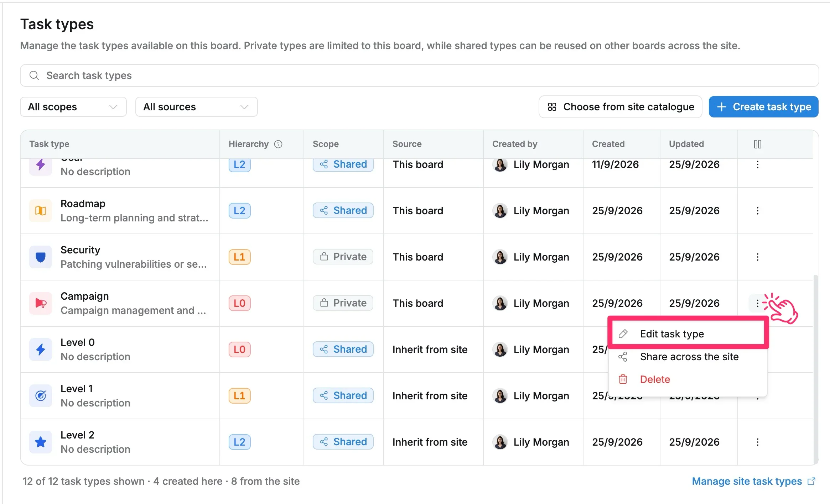Click the L1 hierarchy badge in Security row

point(239,257)
